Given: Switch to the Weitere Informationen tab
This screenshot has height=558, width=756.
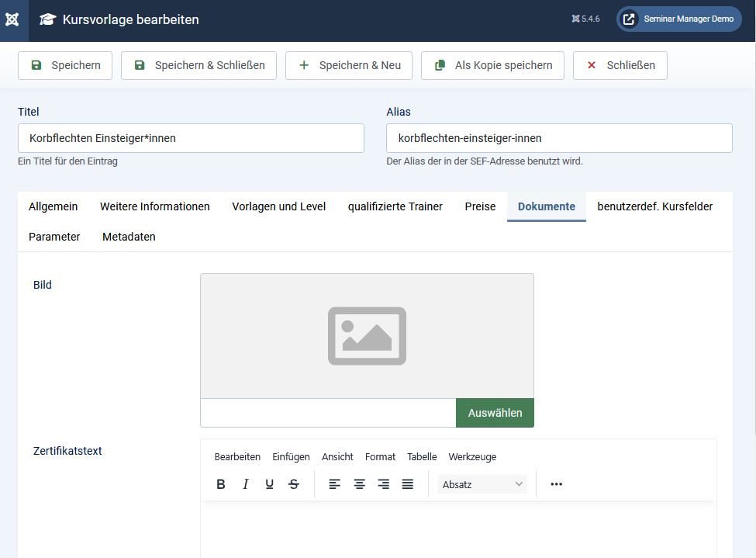Looking at the screenshot, I should (155, 206).
